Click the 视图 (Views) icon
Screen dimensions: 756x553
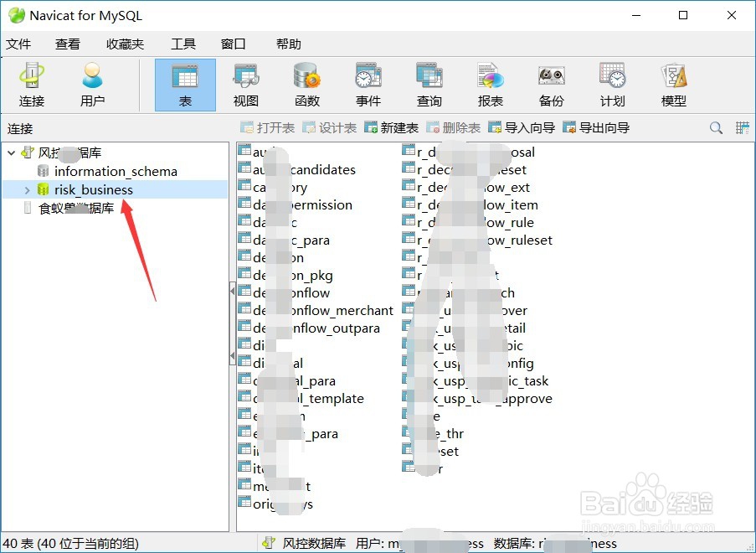coord(245,84)
